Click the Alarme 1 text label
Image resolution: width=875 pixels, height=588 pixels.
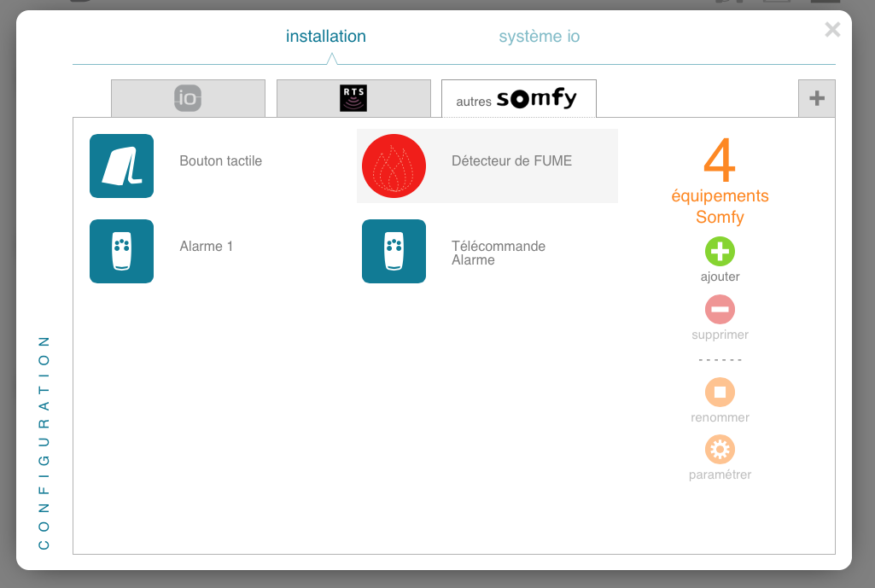[x=206, y=247]
